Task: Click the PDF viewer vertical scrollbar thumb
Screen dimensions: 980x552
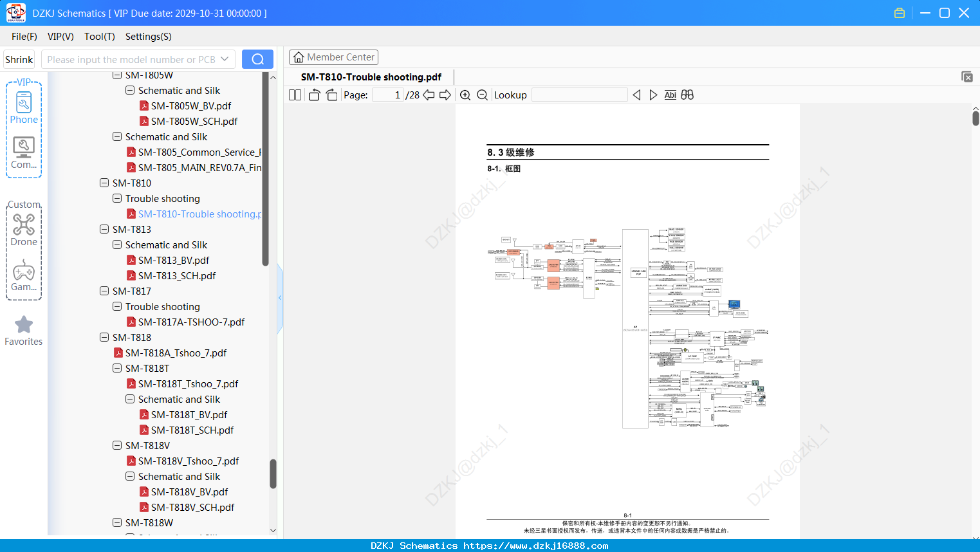Action: tap(975, 118)
